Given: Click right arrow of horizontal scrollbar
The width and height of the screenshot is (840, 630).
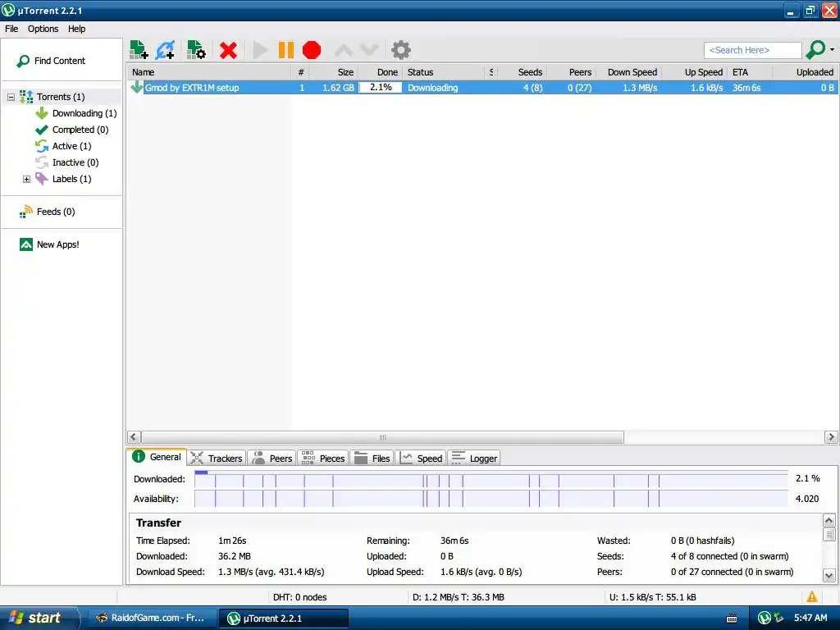Looking at the screenshot, I should click(x=831, y=437).
